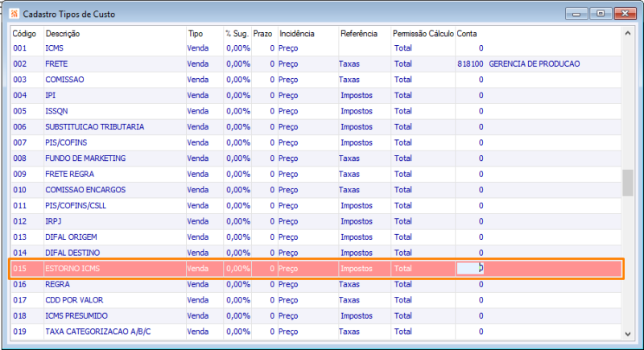This screenshot has width=644, height=350.
Task: Close the Cadastro Tipos de Custo window
Action: (625, 14)
